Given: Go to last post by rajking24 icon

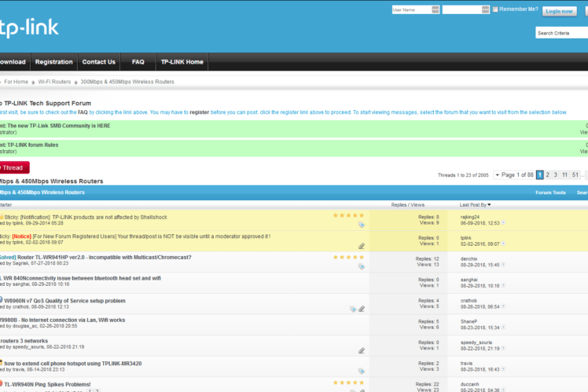Looking at the screenshot, I should pyautogui.click(x=504, y=223).
